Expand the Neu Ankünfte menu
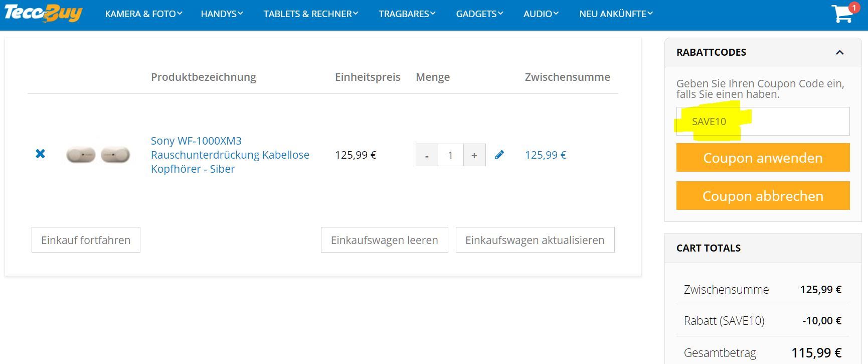This screenshot has height=364, width=868. click(616, 14)
